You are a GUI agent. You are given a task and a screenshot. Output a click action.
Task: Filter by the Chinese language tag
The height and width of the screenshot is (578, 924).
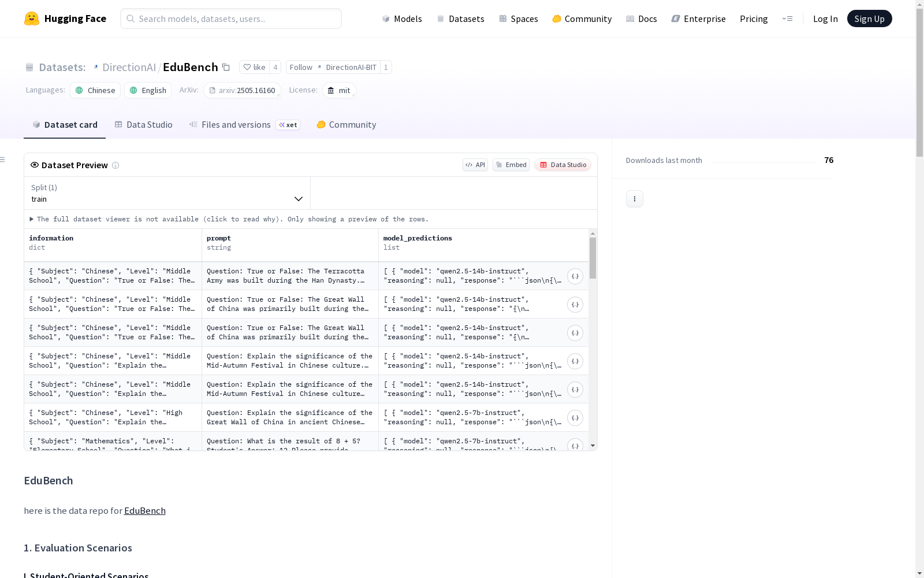tap(95, 90)
